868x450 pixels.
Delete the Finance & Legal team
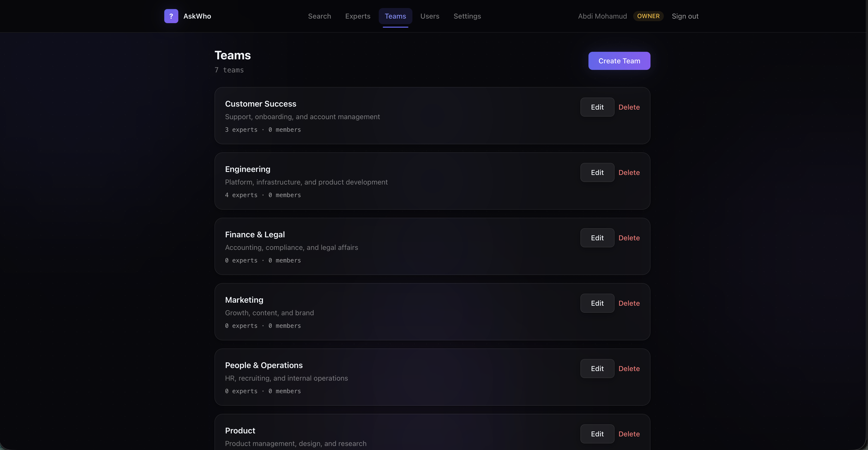629,238
